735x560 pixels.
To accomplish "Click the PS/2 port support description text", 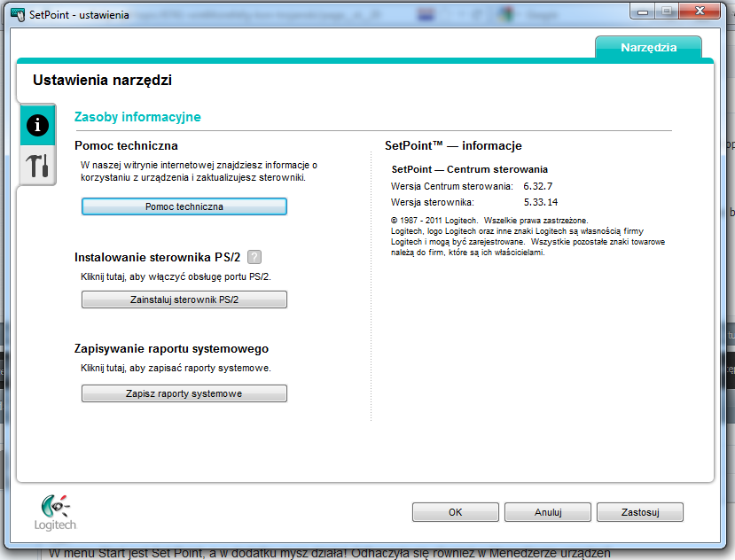I will (176, 276).
